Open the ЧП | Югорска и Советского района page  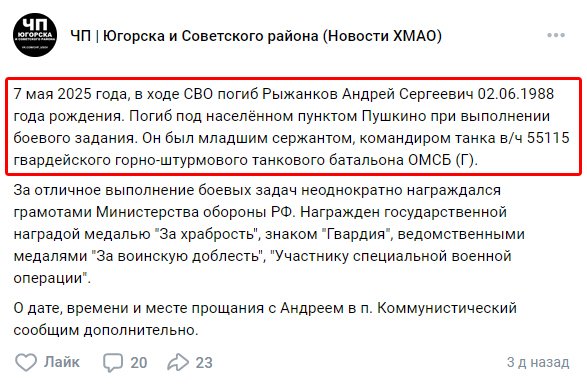pyautogui.click(x=256, y=36)
